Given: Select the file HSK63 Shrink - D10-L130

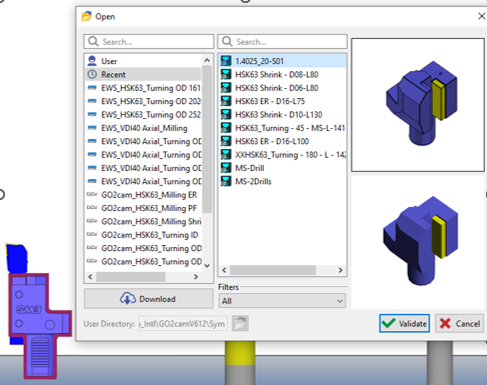Looking at the screenshot, I should pos(283,114).
